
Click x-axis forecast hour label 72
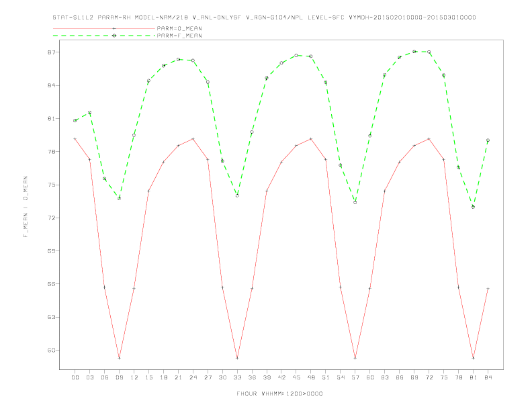pos(429,377)
